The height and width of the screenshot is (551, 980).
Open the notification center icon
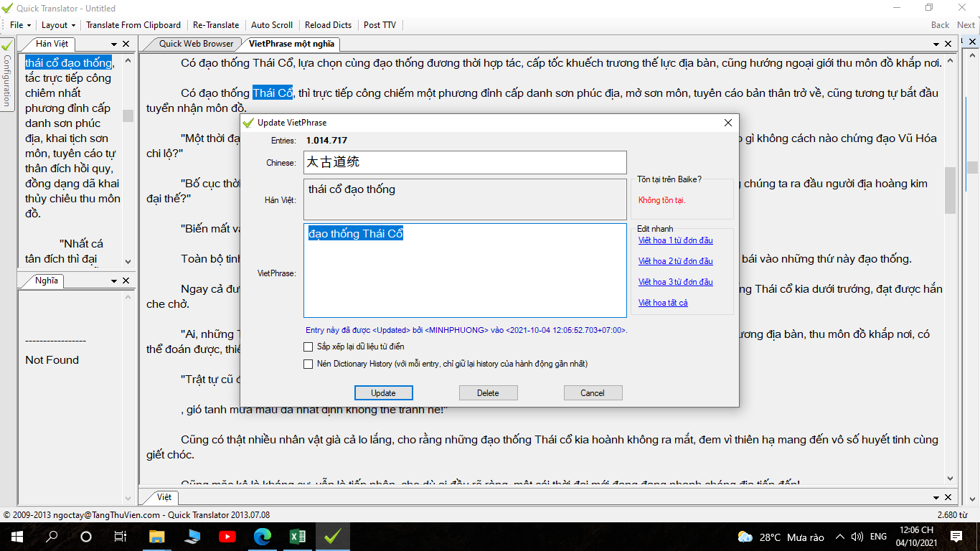pyautogui.click(x=956, y=536)
